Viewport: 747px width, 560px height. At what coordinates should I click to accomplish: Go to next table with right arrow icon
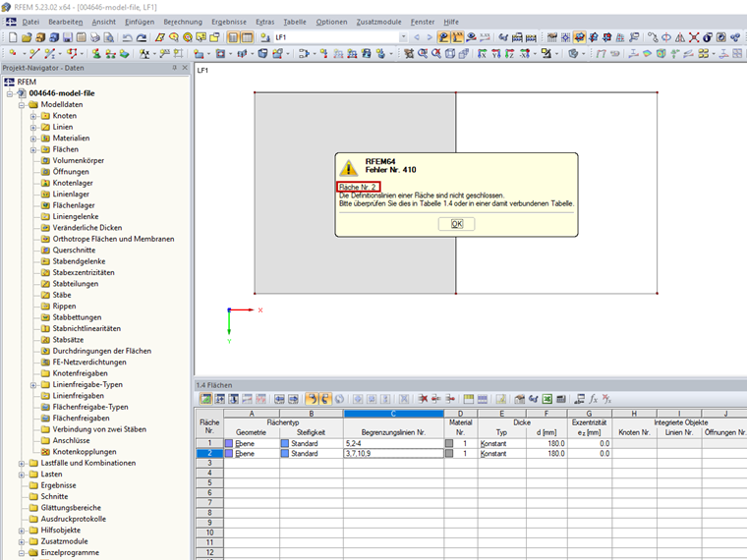pos(293,399)
